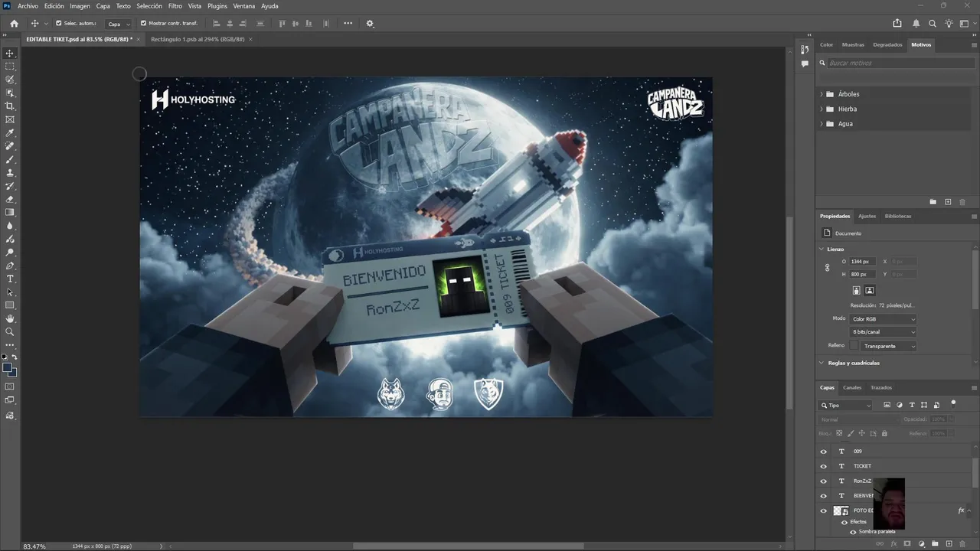Switch to the Canales tab
The height and width of the screenshot is (551, 980).
pos(852,387)
